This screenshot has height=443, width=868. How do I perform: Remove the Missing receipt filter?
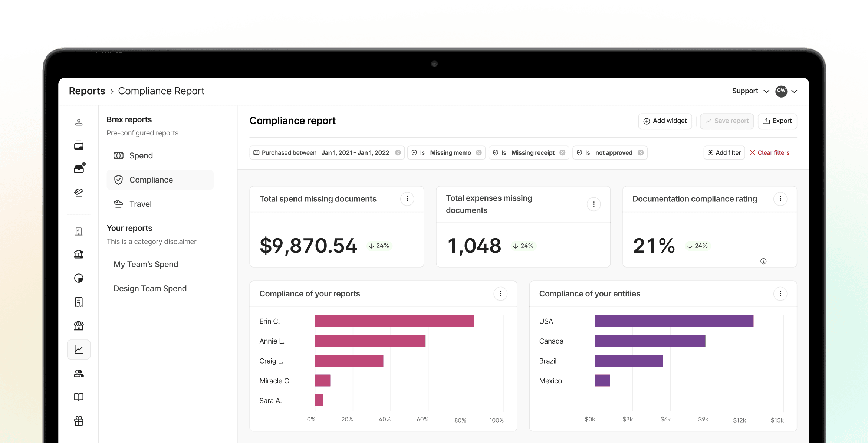tap(562, 153)
